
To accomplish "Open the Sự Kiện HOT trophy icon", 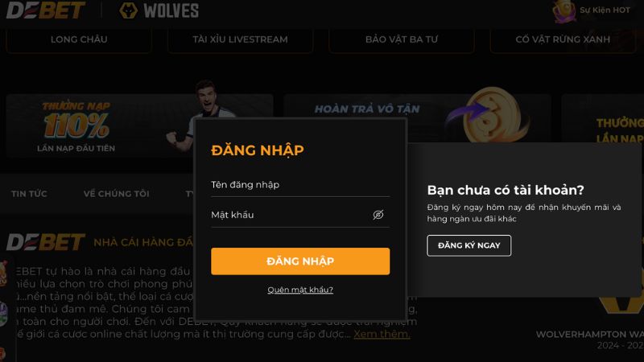I will point(564,11).
